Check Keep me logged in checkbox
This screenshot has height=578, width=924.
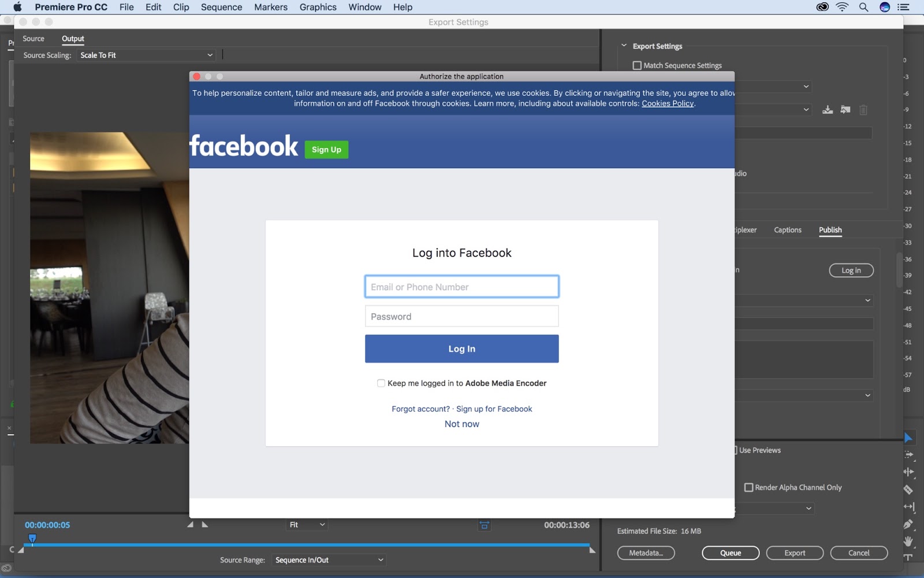[381, 383]
